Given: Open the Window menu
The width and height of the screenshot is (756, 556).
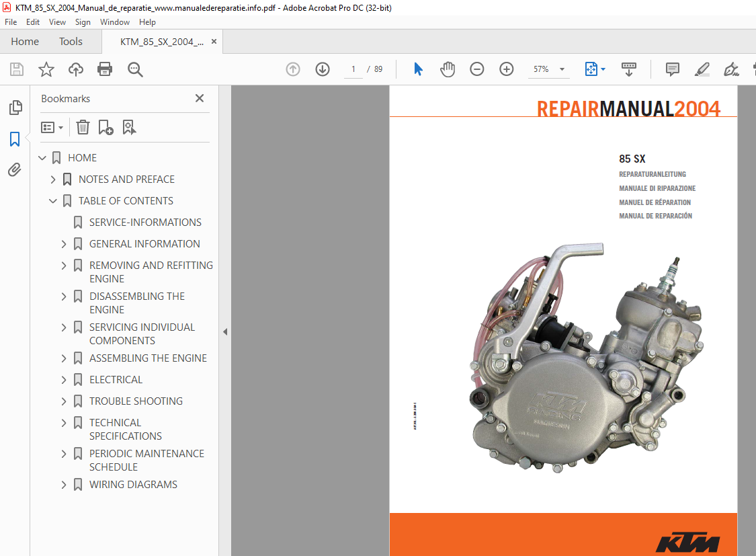Looking at the screenshot, I should [115, 22].
